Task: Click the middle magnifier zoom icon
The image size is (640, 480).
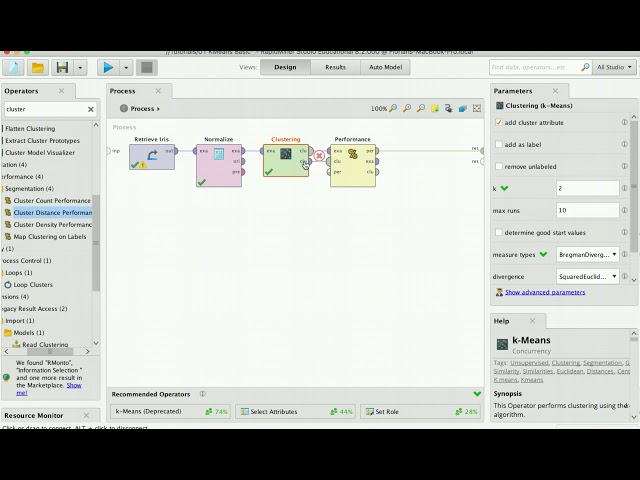Action: pyautogui.click(x=407, y=108)
